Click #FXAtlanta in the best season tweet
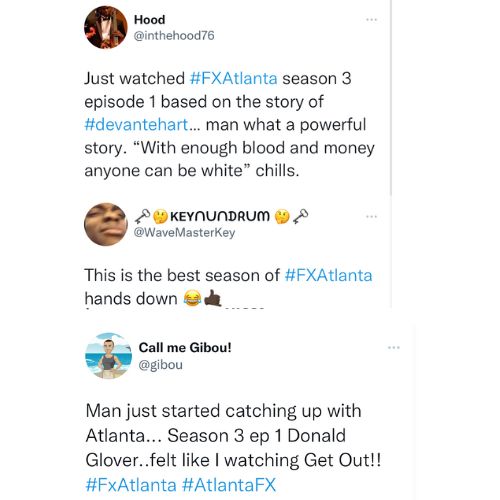This screenshot has width=500, height=500. (x=328, y=275)
